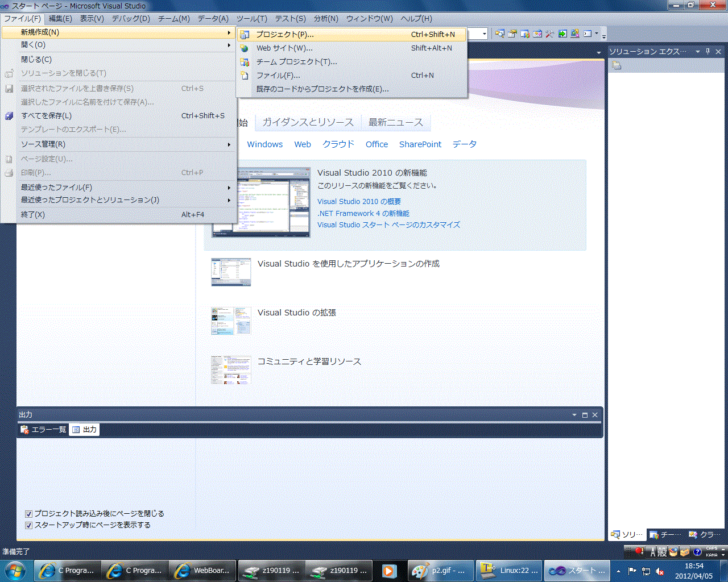Open the toolbar options overflow arrow
Screen dimensions: 728x582
pos(604,35)
